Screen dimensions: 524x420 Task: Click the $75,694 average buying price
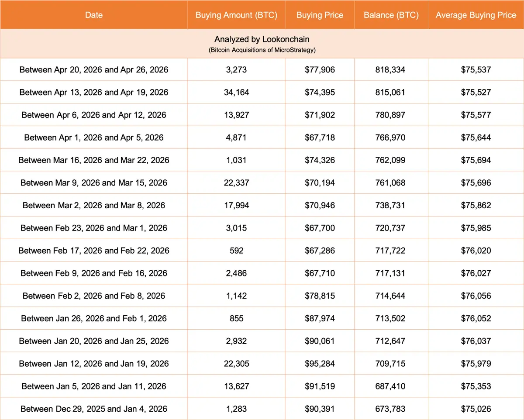(x=476, y=160)
